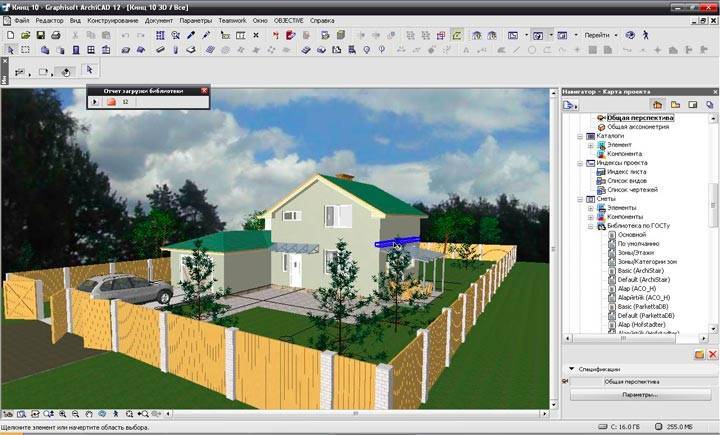
Task: Open the Navigator Project Map house icon
Action: [658, 105]
